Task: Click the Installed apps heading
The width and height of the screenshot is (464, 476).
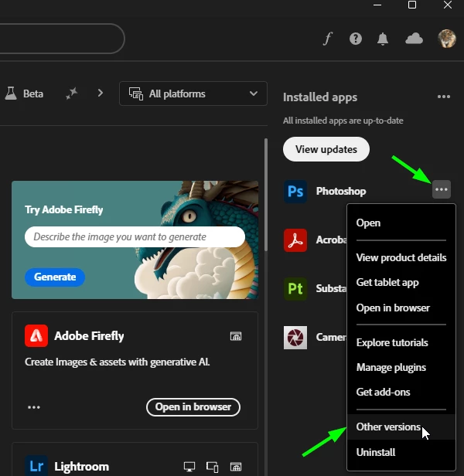Action: [320, 97]
